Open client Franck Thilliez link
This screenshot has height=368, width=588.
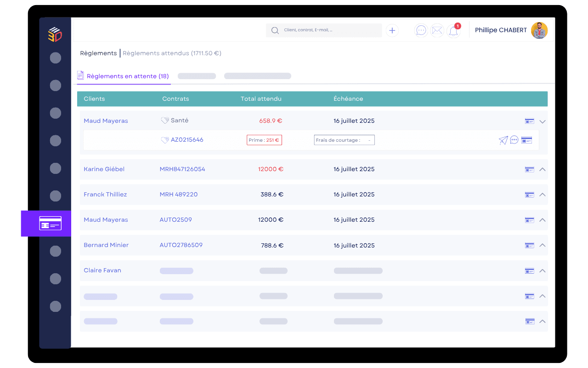(x=105, y=195)
